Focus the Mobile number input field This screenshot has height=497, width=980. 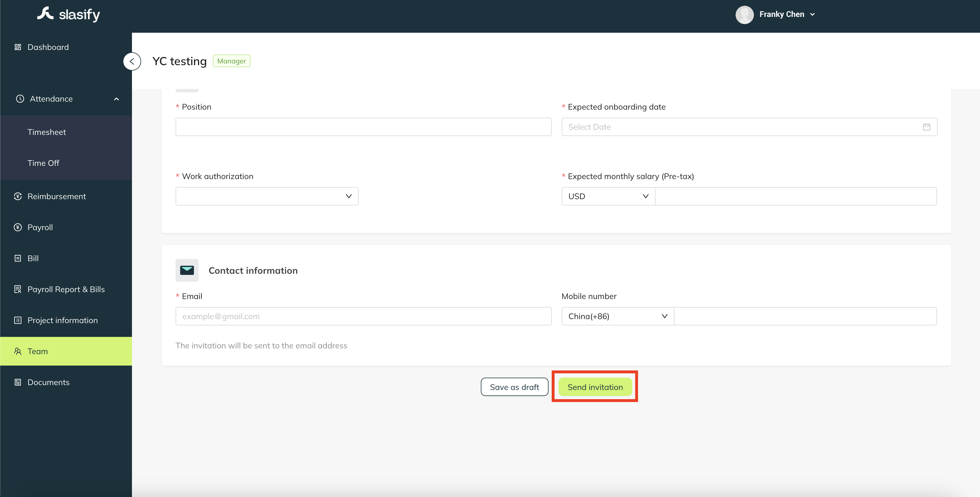[805, 316]
